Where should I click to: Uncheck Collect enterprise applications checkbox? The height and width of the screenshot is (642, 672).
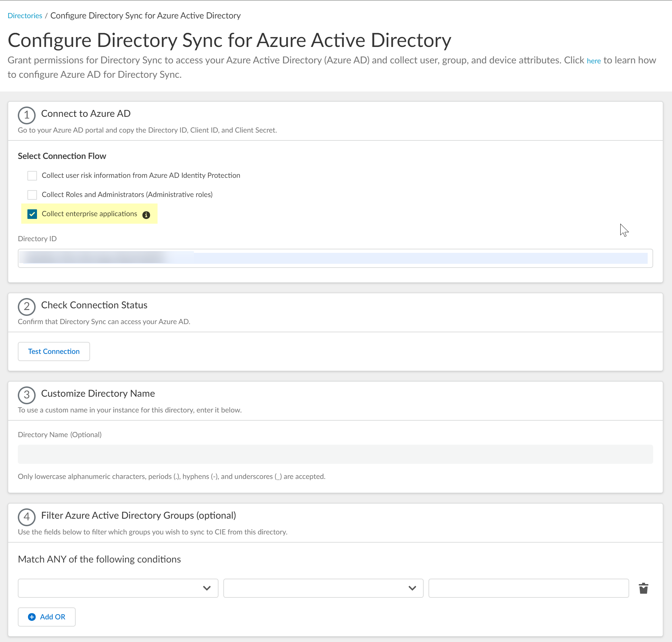[x=32, y=214]
